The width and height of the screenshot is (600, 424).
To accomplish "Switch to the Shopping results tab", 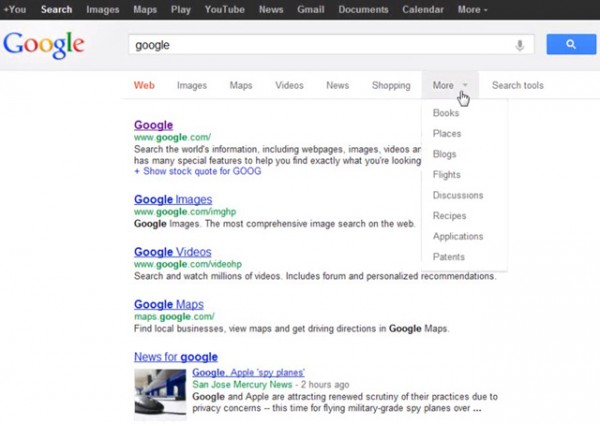I will tap(391, 86).
